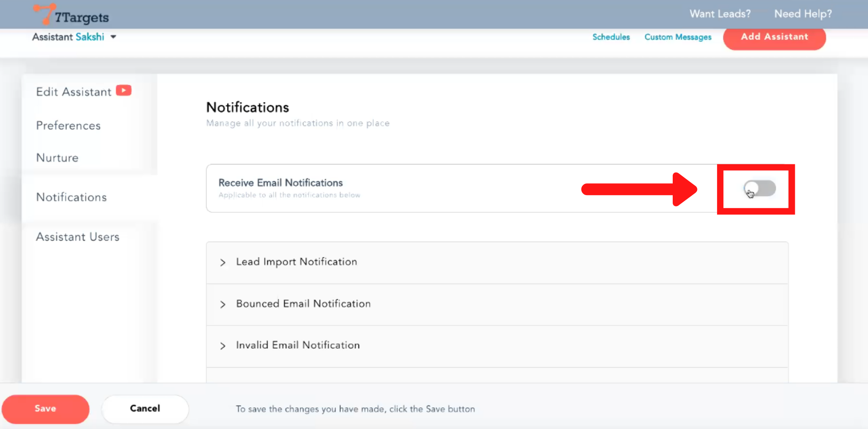868x429 pixels.
Task: Expand Lead Import Notification section
Action: click(x=296, y=262)
